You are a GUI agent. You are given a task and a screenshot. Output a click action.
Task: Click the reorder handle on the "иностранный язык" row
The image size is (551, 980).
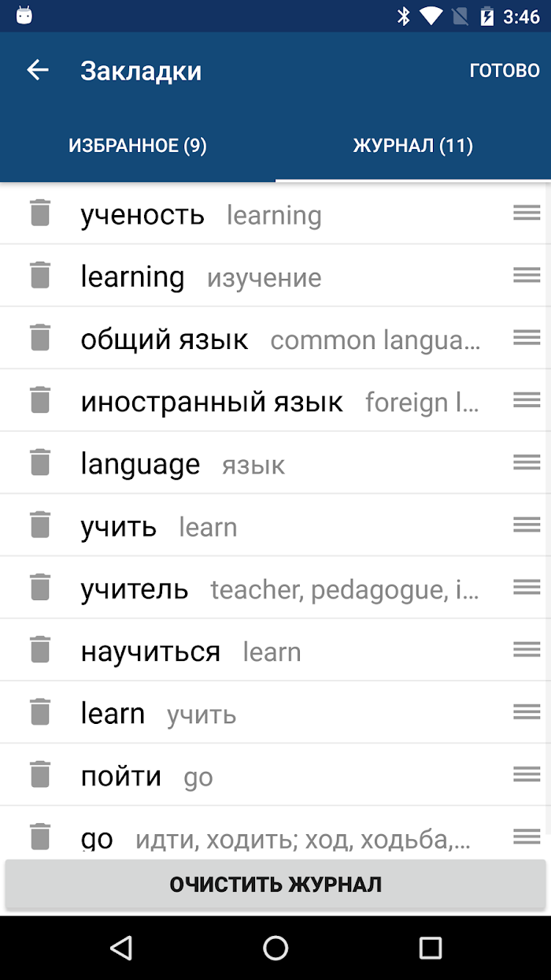click(x=527, y=399)
